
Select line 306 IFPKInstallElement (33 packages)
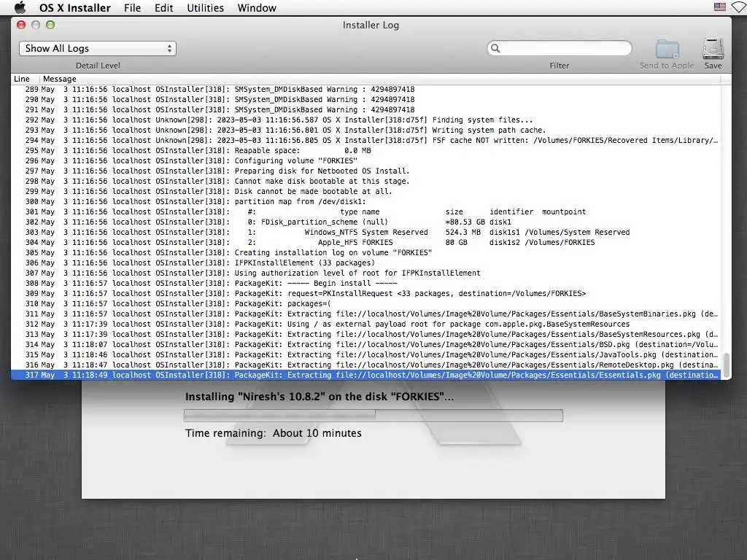pyautogui.click(x=366, y=262)
